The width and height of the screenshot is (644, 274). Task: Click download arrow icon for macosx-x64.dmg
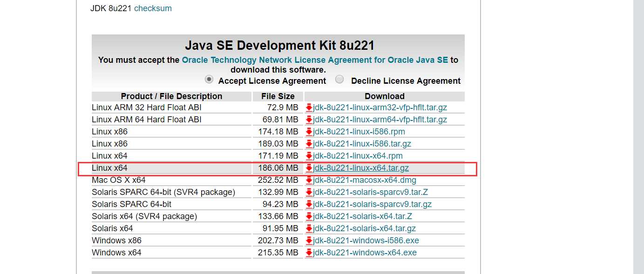(x=309, y=180)
